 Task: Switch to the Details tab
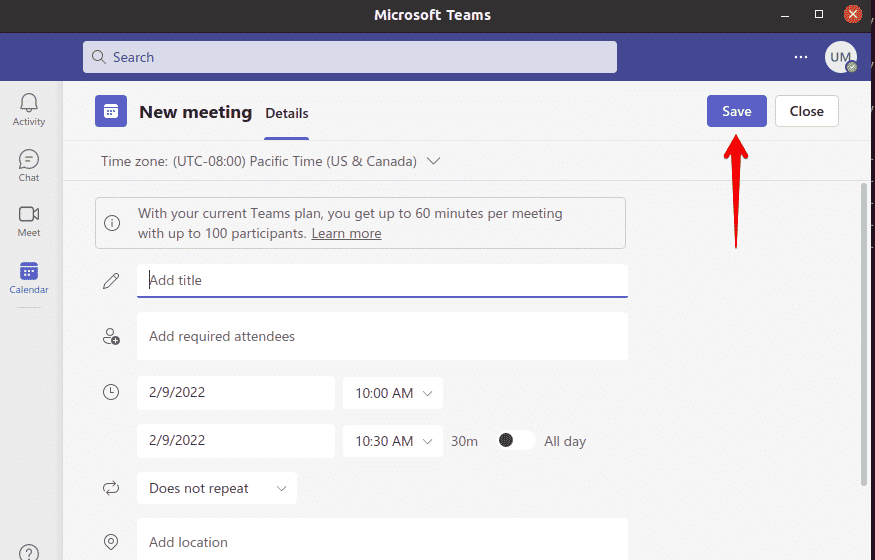click(287, 113)
